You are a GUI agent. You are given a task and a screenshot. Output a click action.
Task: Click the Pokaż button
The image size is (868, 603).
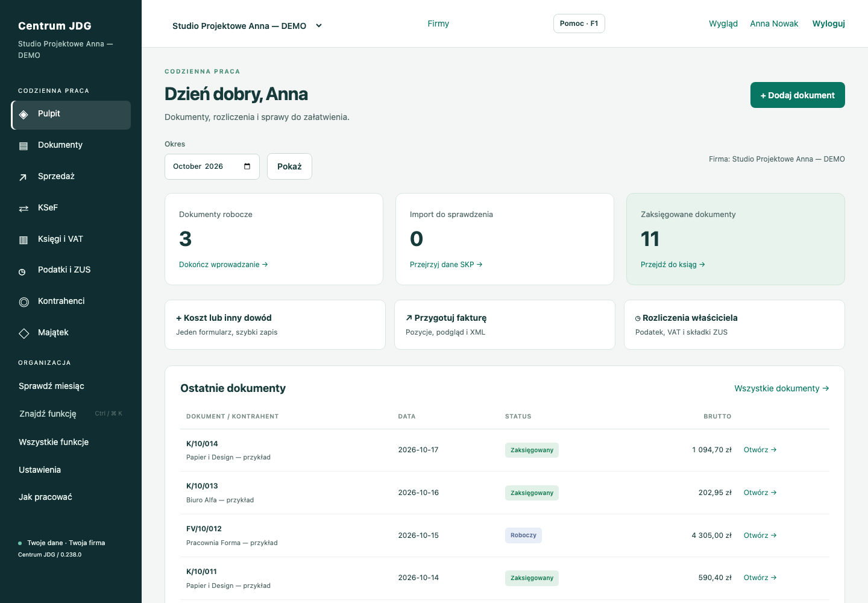pos(289,166)
